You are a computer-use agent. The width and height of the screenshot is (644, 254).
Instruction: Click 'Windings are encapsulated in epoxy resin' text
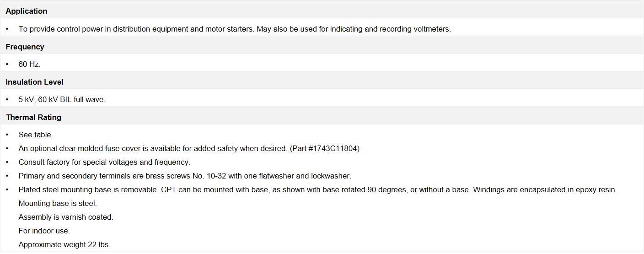[x=545, y=189]
